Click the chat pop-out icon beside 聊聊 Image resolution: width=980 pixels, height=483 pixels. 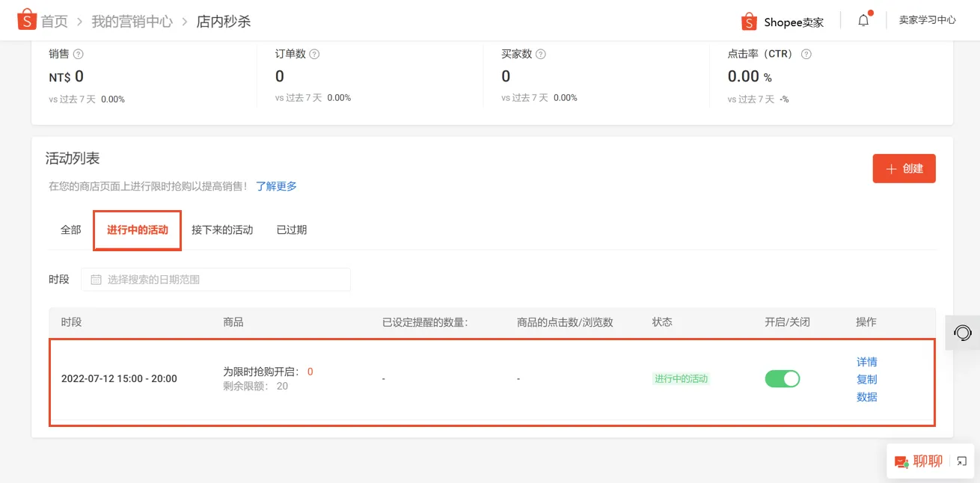tap(960, 461)
